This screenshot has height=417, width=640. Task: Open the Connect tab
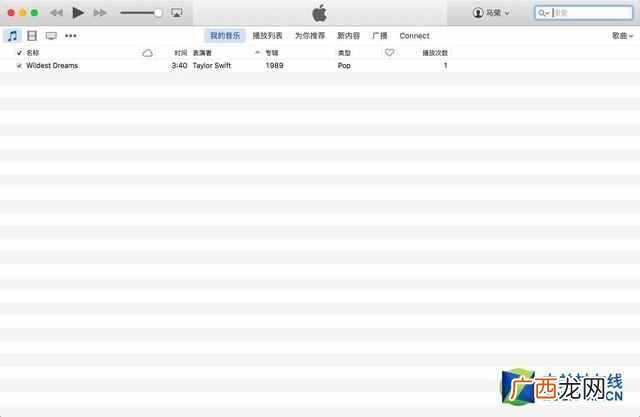click(414, 36)
